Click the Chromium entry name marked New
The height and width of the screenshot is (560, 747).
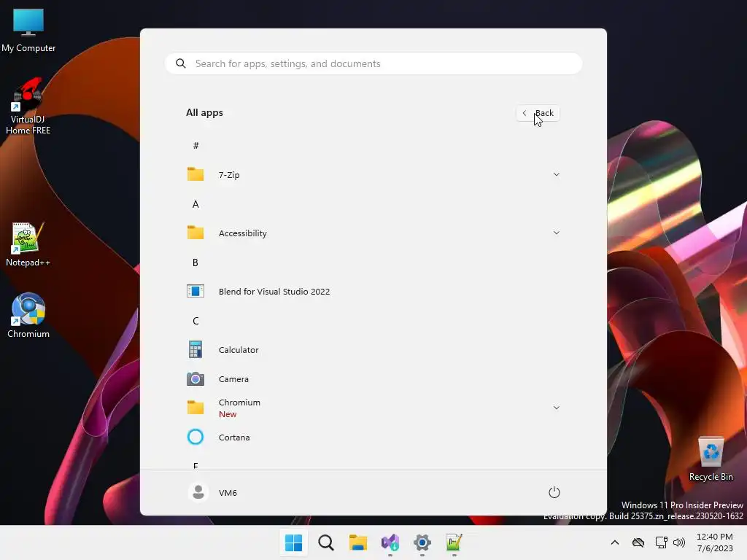(239, 402)
